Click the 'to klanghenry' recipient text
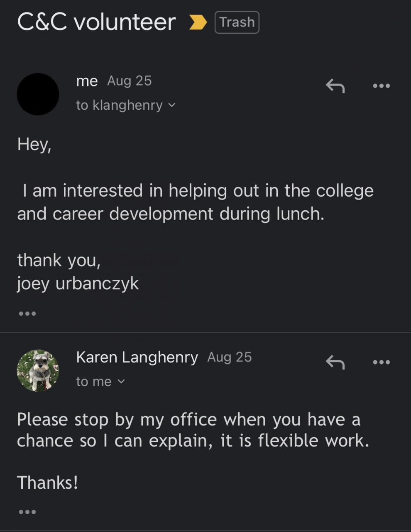 [119, 105]
